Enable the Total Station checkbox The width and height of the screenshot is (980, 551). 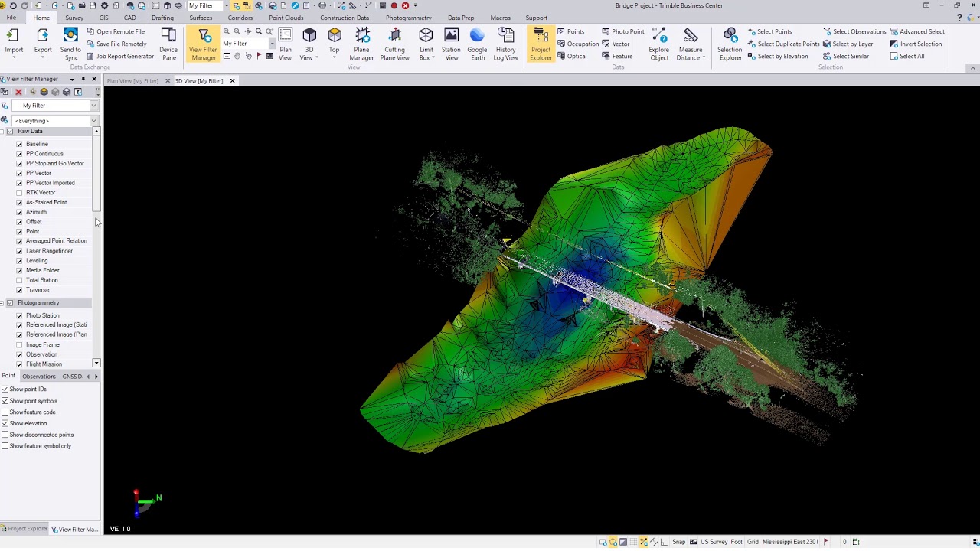(x=19, y=280)
